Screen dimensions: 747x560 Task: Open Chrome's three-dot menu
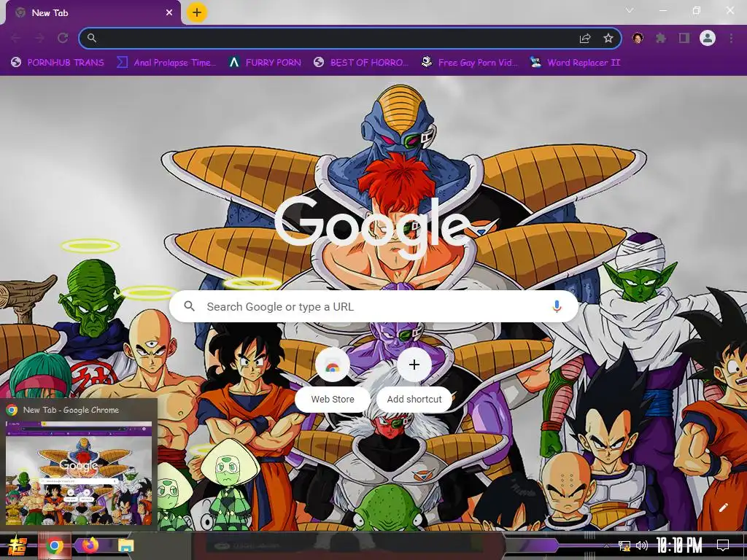[731, 38]
